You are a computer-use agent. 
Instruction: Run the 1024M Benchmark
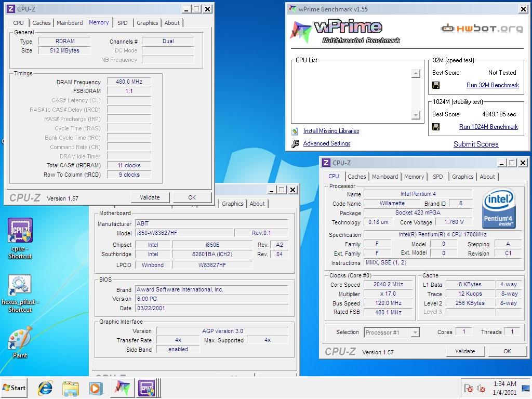click(x=488, y=127)
